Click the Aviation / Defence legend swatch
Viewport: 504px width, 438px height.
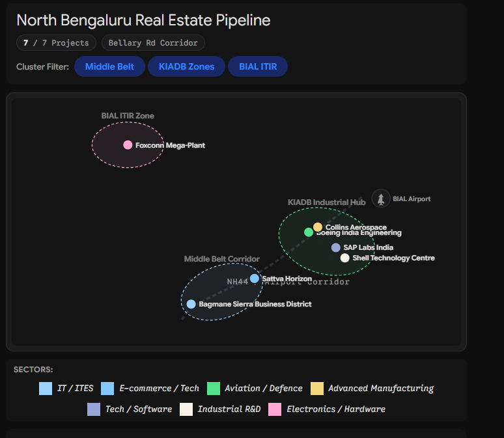(x=214, y=388)
